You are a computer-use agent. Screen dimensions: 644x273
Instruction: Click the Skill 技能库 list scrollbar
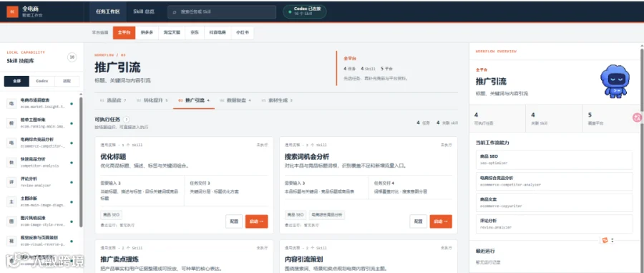coord(81,163)
